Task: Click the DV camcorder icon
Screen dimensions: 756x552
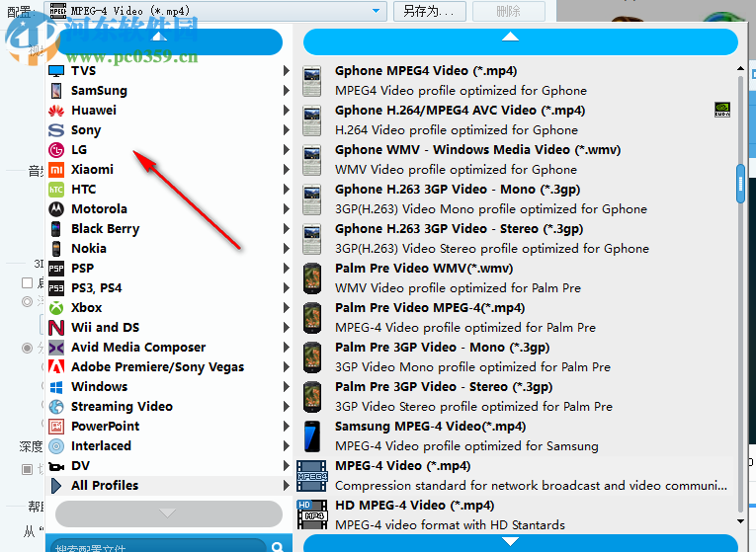Action: (56, 466)
